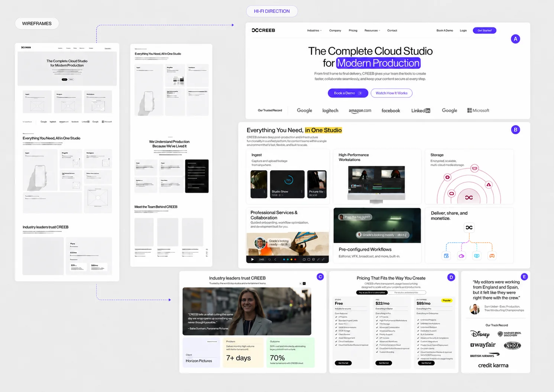Click the LinkedIn logo

[x=421, y=110]
